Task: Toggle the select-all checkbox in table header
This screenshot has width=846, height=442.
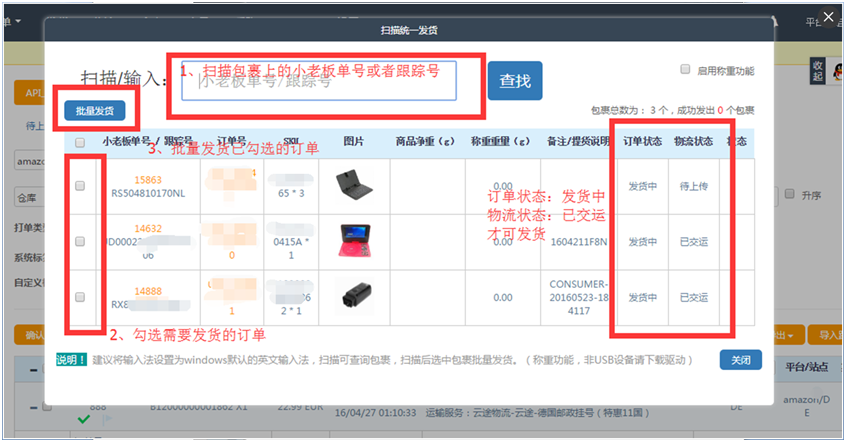Action: [x=80, y=142]
